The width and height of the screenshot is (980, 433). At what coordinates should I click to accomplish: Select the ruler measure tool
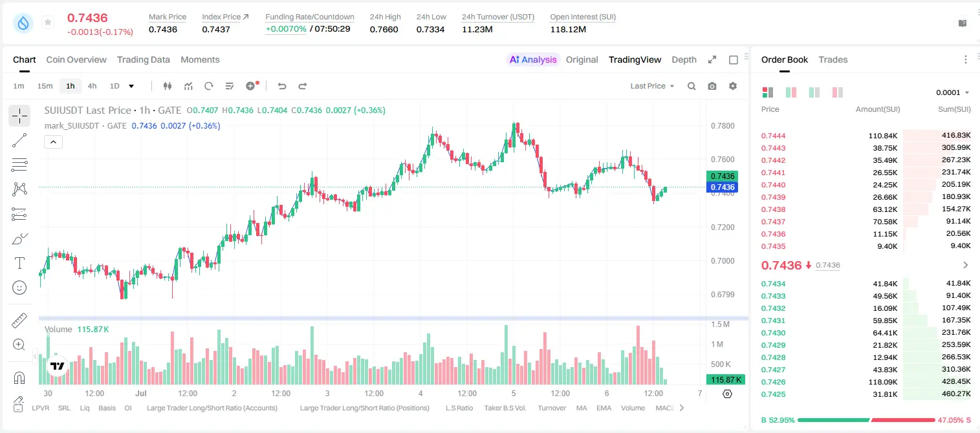click(19, 321)
